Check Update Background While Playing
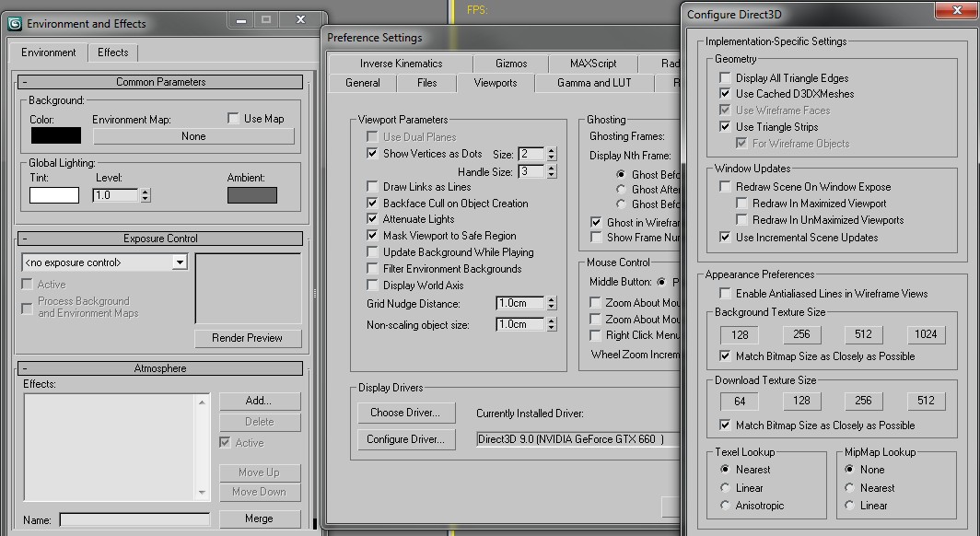 pyautogui.click(x=373, y=251)
